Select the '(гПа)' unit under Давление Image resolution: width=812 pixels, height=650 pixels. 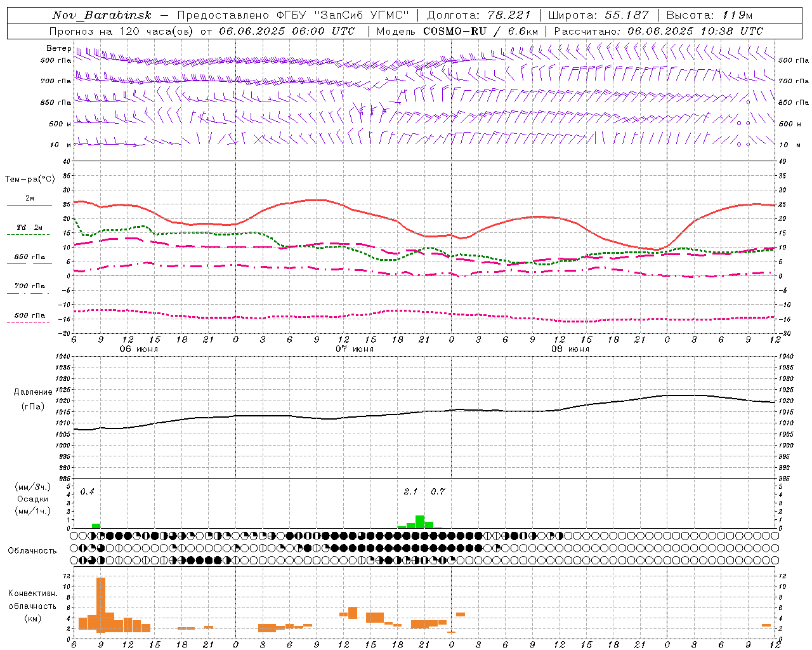pos(33,407)
